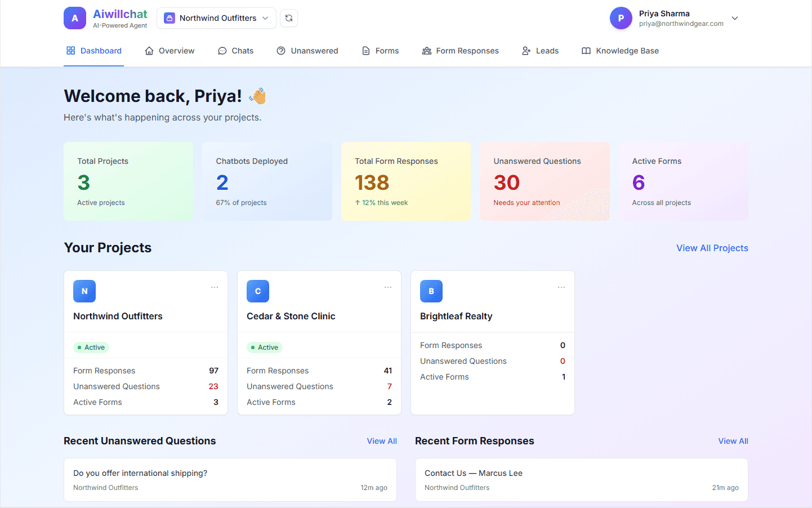Open the Chatbots Deployed stat card
Viewport: 812px width, 508px height.
[267, 181]
